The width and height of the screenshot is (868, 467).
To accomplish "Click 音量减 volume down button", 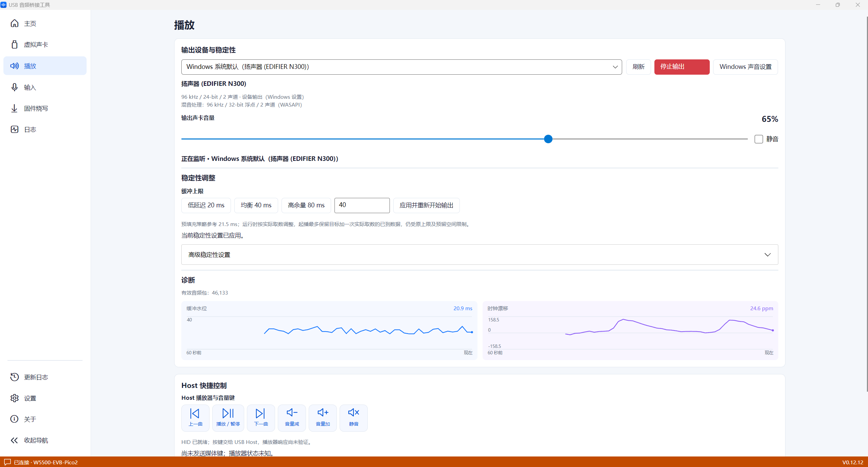I will pos(292,418).
